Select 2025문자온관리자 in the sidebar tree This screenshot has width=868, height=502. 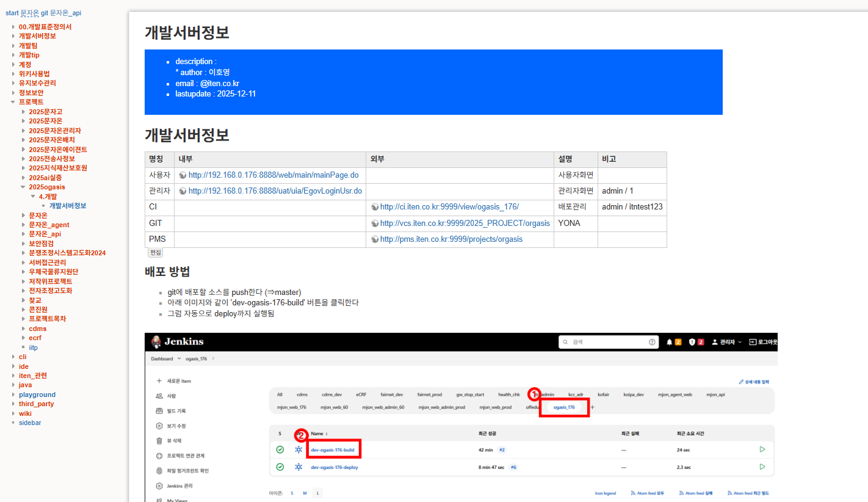coord(54,131)
